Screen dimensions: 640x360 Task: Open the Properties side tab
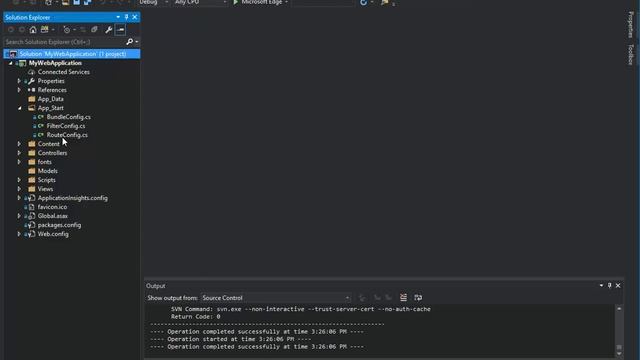tap(631, 24)
